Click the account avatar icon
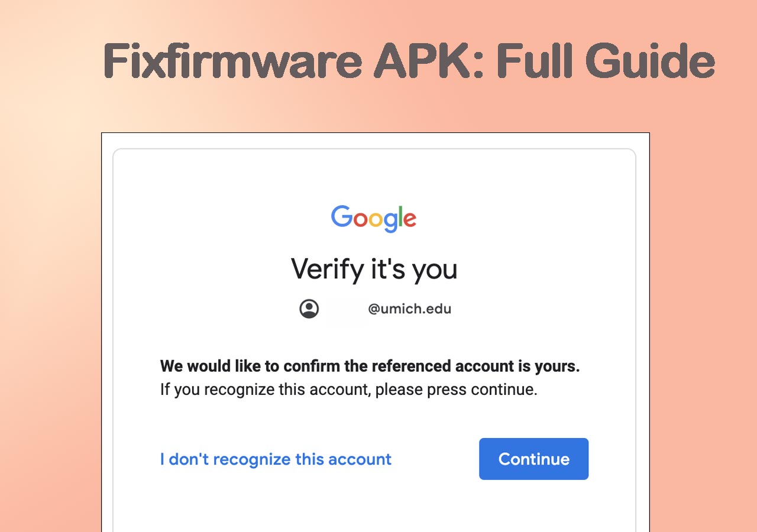The image size is (757, 532). (x=309, y=309)
